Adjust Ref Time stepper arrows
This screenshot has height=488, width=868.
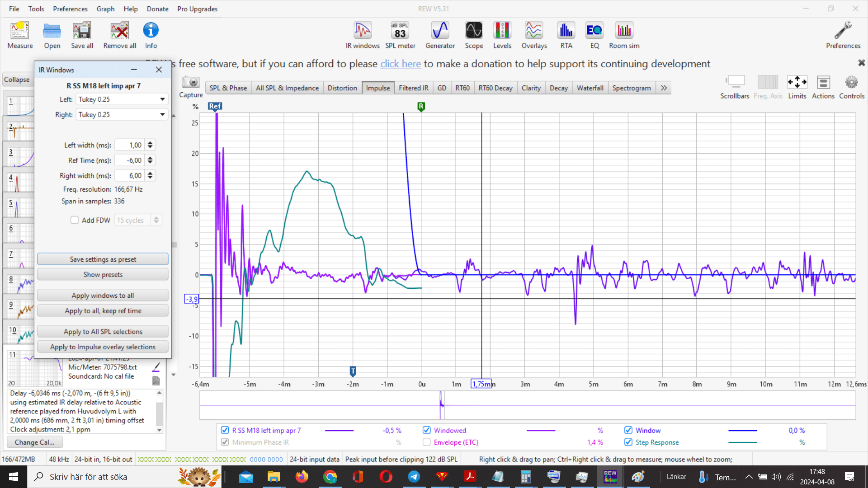tap(150, 160)
